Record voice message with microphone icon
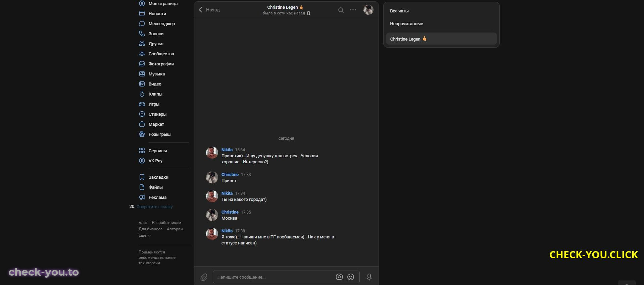Screen dimensions: 644x285 coord(369,277)
